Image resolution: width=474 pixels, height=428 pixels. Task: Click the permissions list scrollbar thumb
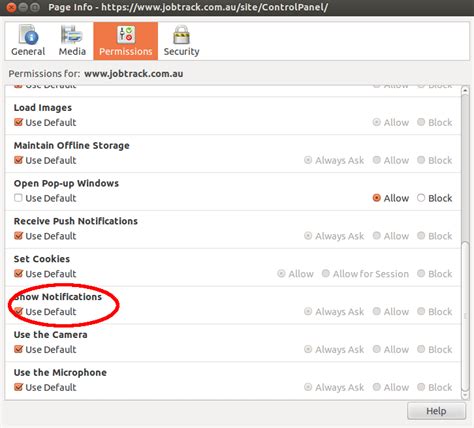(x=465, y=316)
